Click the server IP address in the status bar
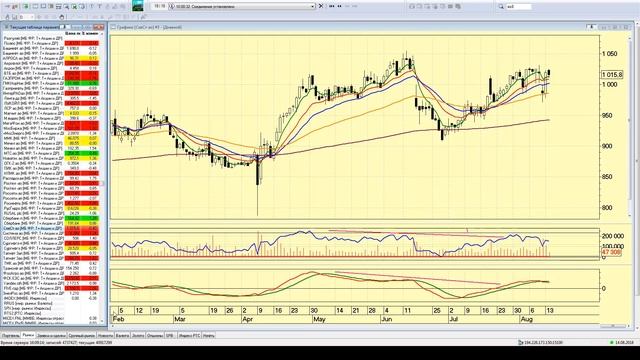Screen dimensions: 640x360 [543, 342]
